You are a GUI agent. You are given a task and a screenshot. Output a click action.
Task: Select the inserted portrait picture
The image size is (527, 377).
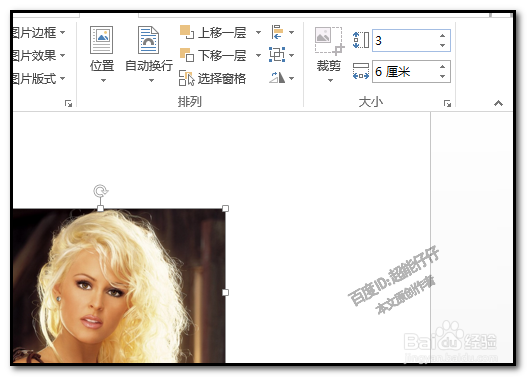(x=119, y=286)
